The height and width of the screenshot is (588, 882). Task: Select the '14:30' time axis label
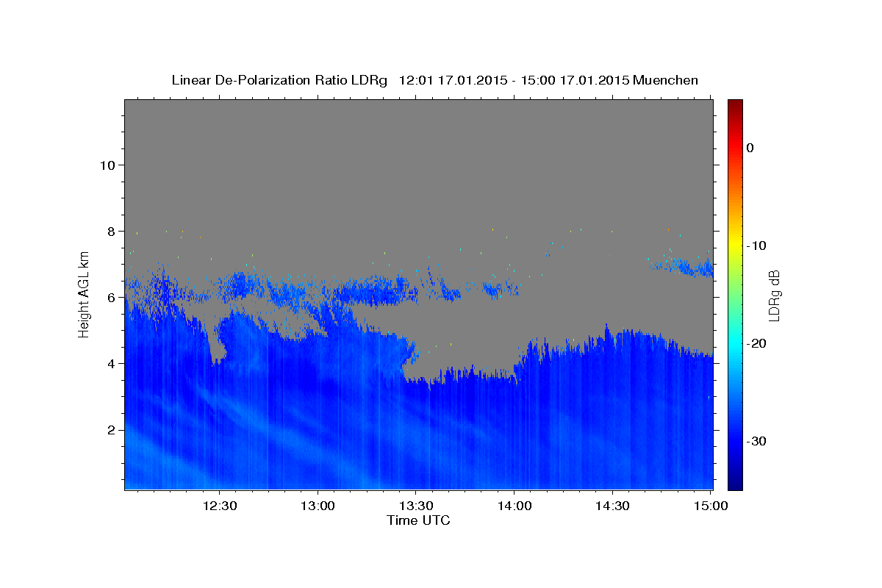pos(612,506)
